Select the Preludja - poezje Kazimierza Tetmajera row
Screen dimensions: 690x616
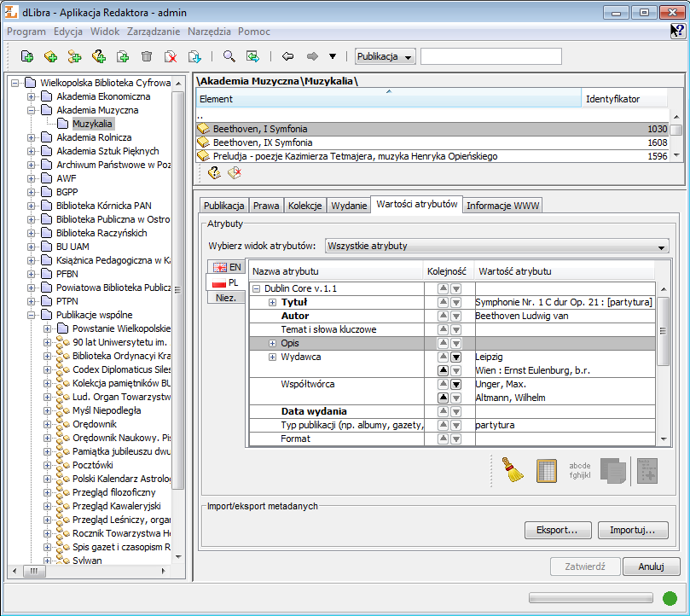click(432, 156)
